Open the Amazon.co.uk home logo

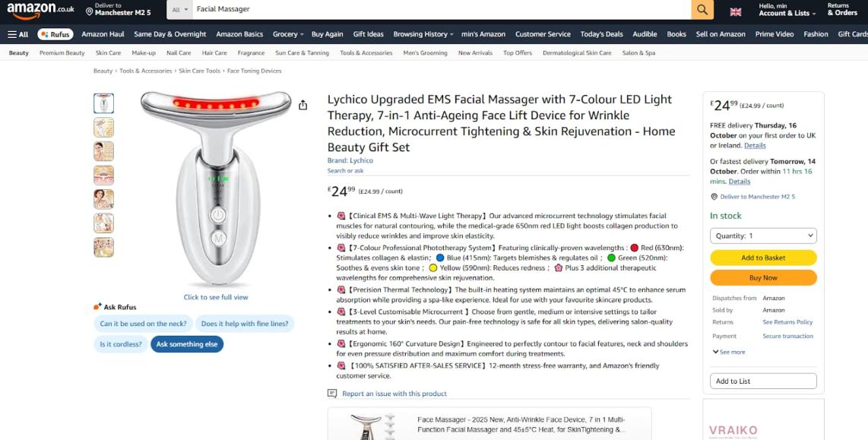(x=40, y=11)
